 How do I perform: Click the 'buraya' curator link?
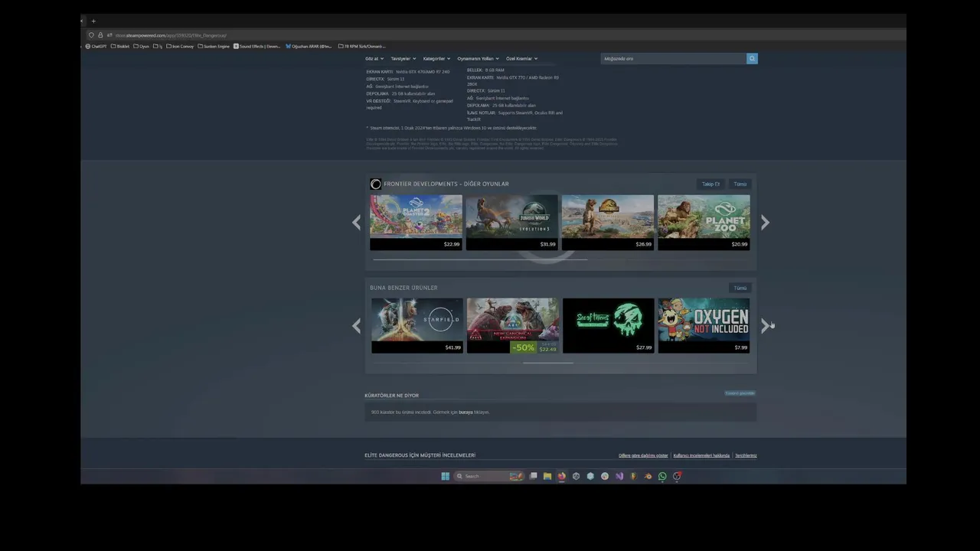pyautogui.click(x=465, y=412)
